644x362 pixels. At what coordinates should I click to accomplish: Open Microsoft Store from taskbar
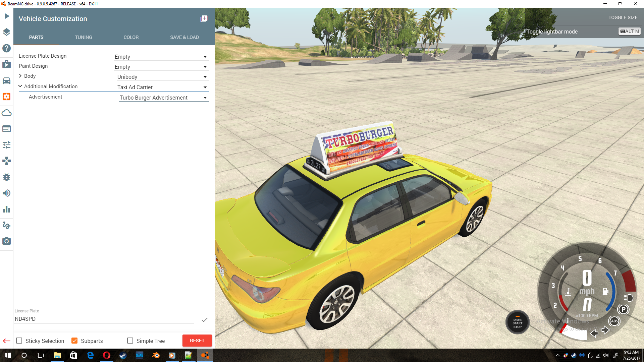click(x=73, y=355)
